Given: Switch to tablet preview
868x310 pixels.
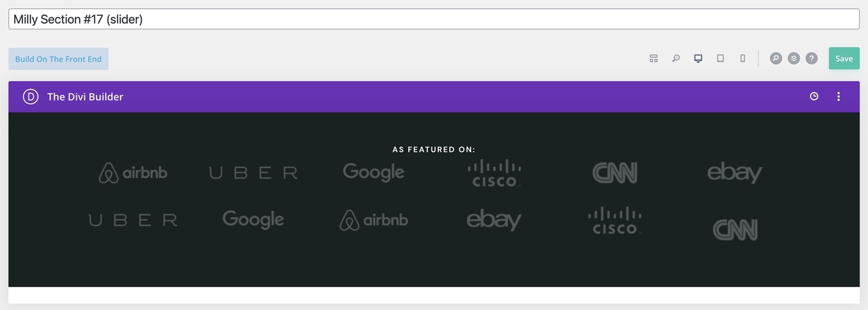Looking at the screenshot, I should pos(720,58).
